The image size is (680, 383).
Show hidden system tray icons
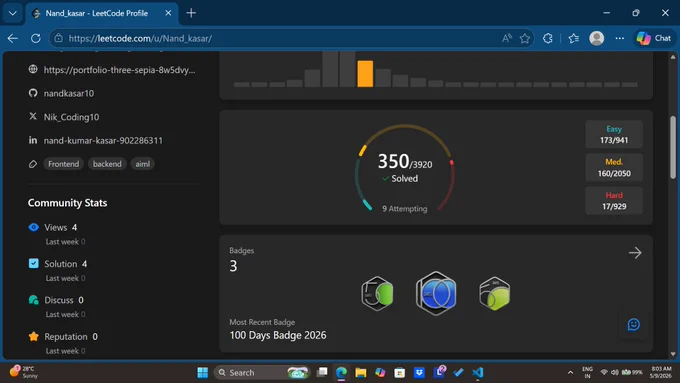coord(570,373)
